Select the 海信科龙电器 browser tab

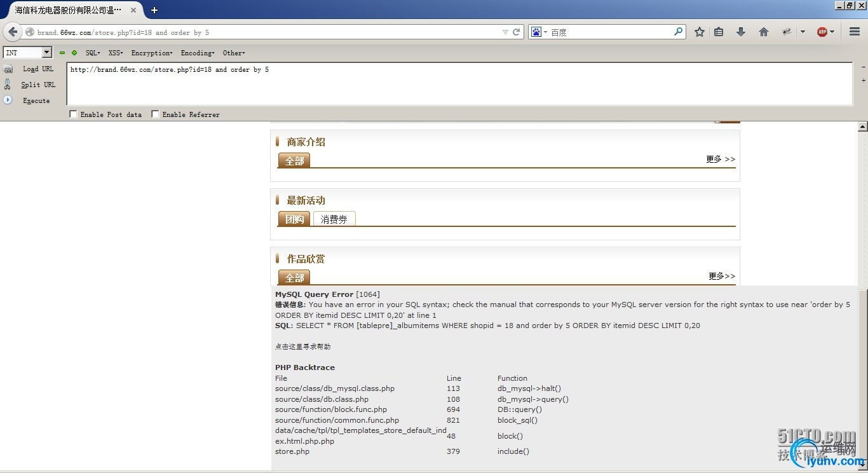(x=72, y=10)
